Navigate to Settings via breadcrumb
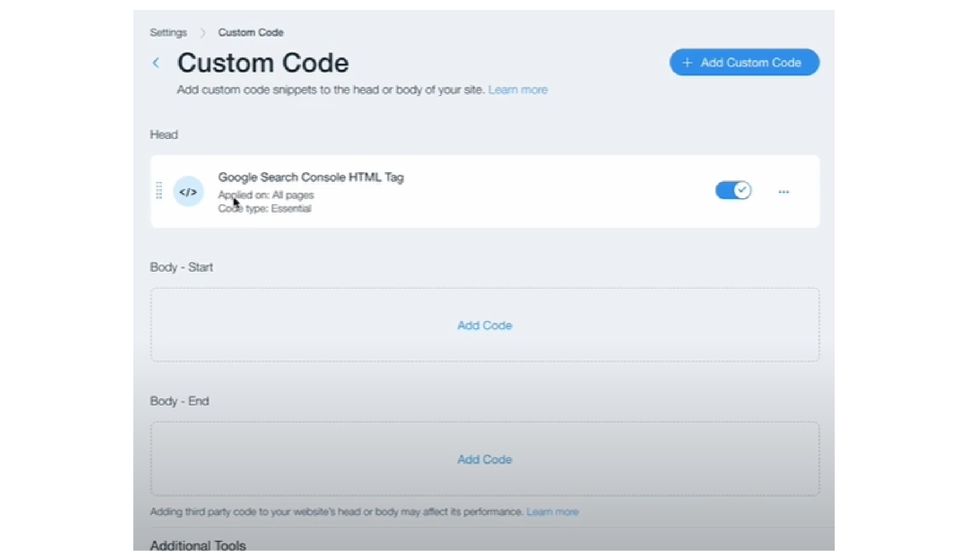 (x=168, y=32)
